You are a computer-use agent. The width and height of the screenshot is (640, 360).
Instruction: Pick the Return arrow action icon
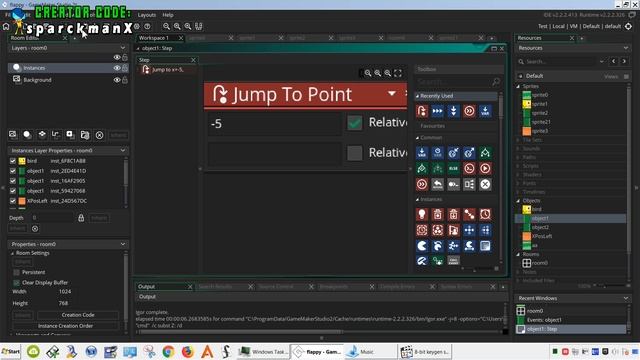pos(438,184)
